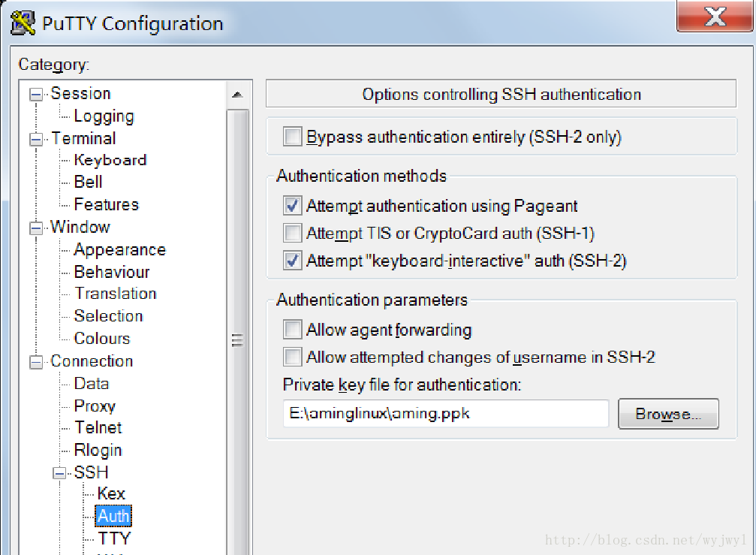This screenshot has width=756, height=555.
Task: Toggle keyboard-interactive auth checkbox
Action: (x=292, y=261)
